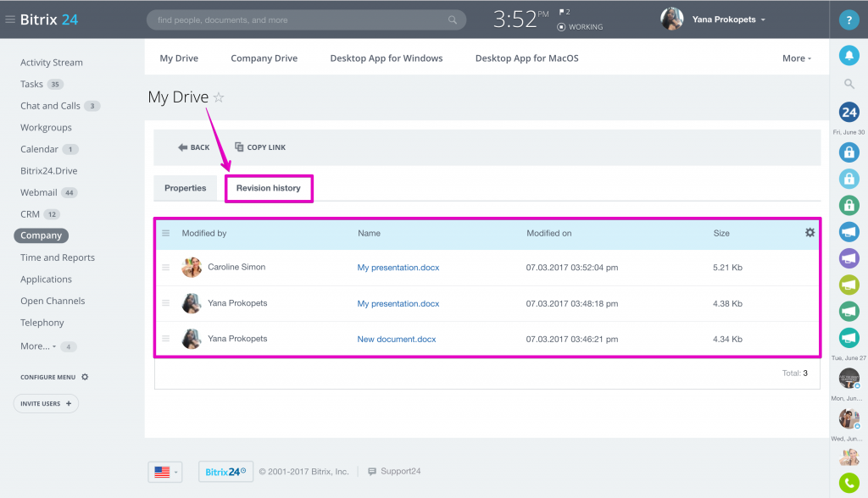Click the row menu icon for Caroline Simon
868x498 pixels.
pyautogui.click(x=165, y=268)
